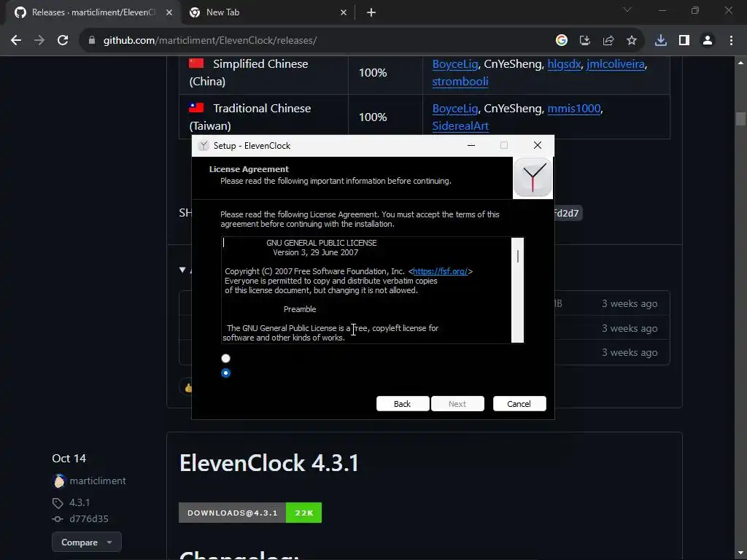The image size is (747, 560).
Task: Collapse the Assets disclosure triangle
Action: pyautogui.click(x=182, y=270)
